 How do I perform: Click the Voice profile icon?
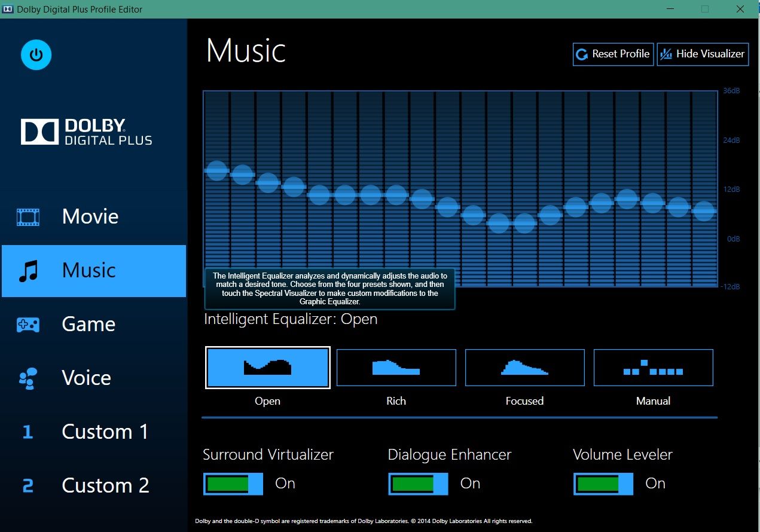pos(28,378)
